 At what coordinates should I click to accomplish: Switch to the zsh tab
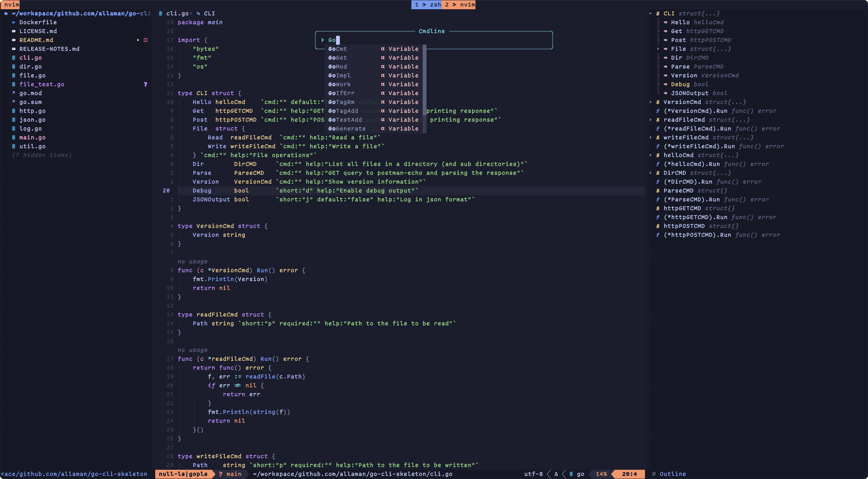click(x=427, y=4)
